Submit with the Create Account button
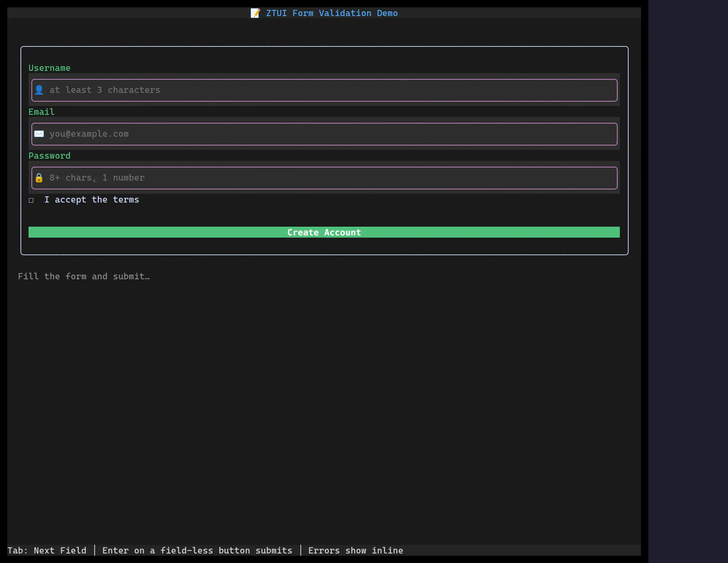Screen dimensions: 728x563 pyautogui.click(x=324, y=232)
